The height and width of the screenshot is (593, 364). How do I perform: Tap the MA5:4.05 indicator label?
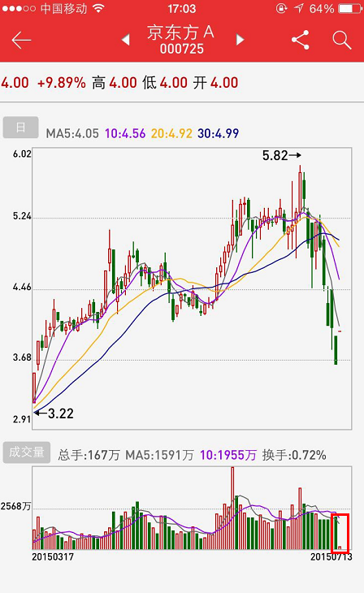[x=72, y=133]
